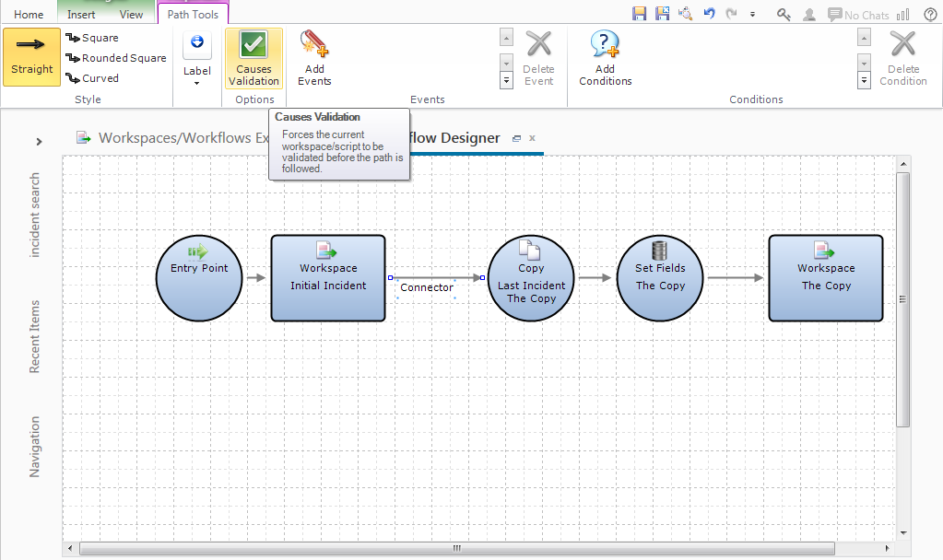Image resolution: width=943 pixels, height=560 pixels.
Task: Click the blue Undo arrow
Action: (709, 14)
